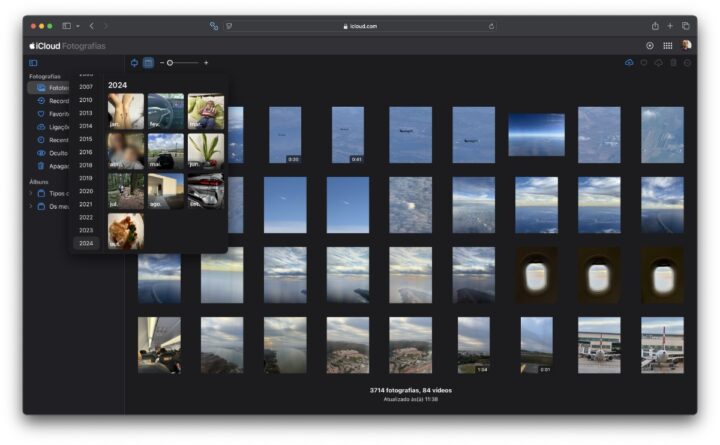Go back with the Safari back arrow
This screenshot has width=720, height=445.
[x=92, y=26]
